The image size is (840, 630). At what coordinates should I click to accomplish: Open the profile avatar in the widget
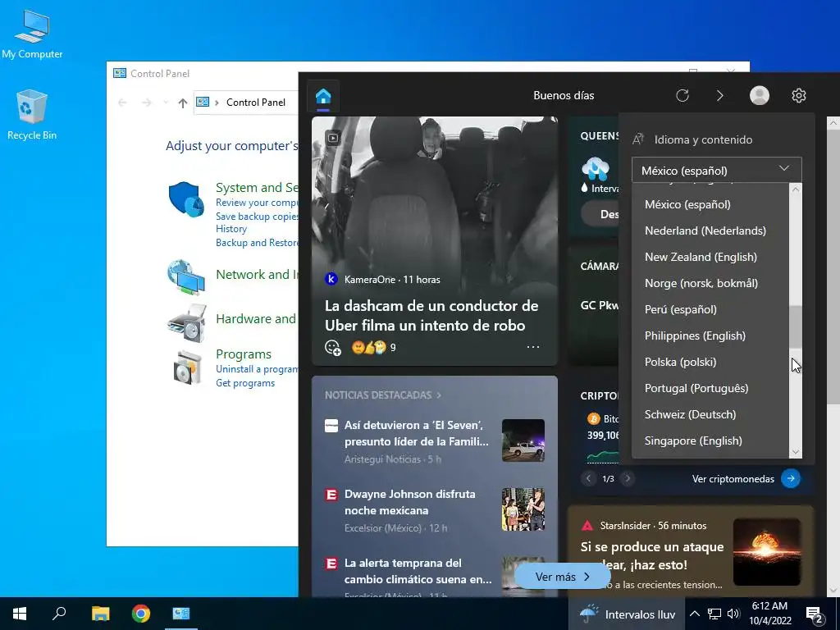coord(759,95)
